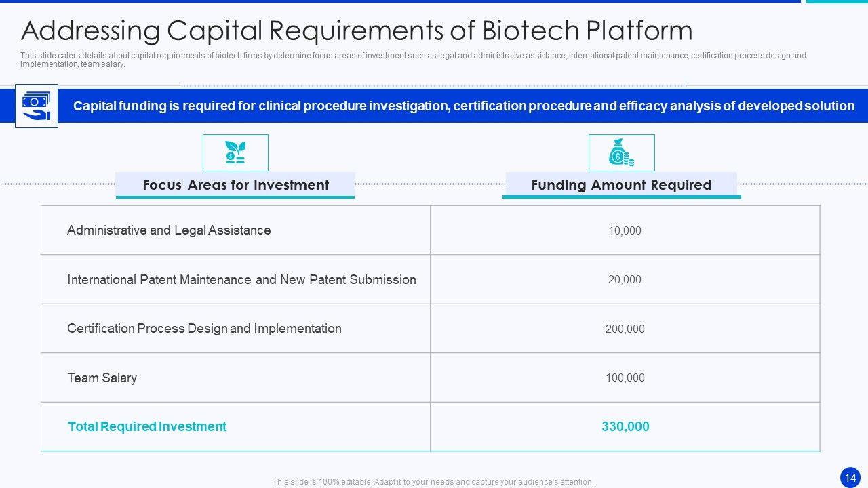Screen dimensions: 868x488
Task: Select the blue capital funding banner text
Action: [x=463, y=106]
